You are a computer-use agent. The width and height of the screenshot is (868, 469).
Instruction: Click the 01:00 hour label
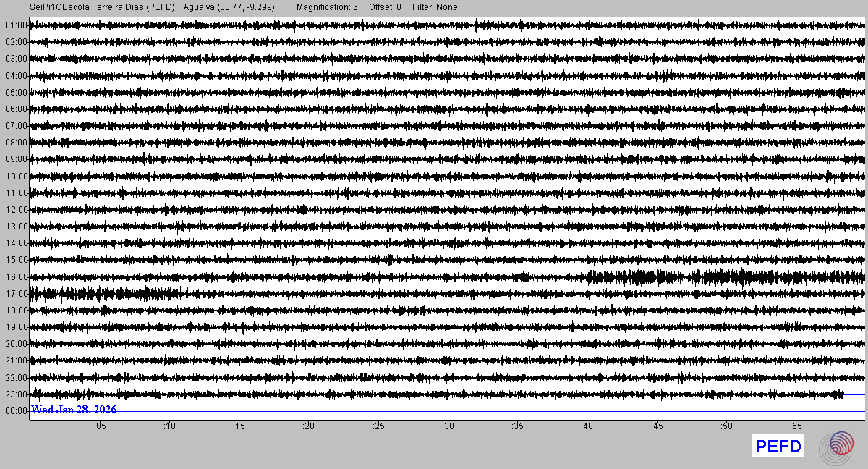[x=15, y=25]
